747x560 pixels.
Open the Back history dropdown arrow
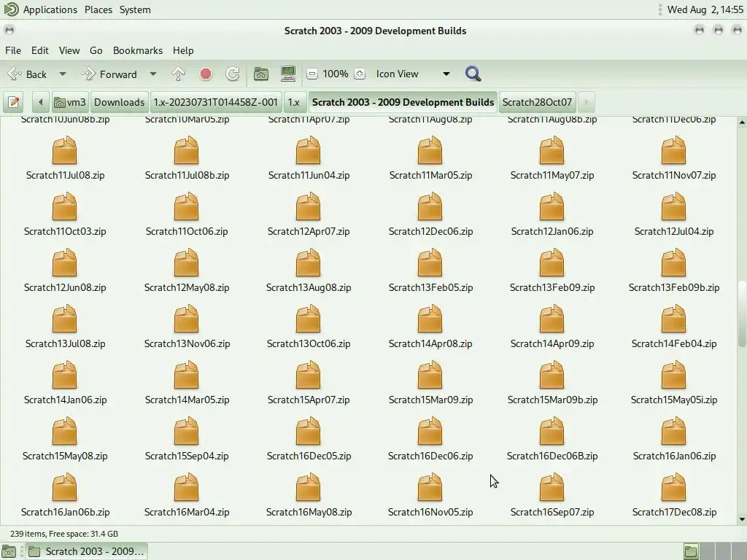[63, 74]
